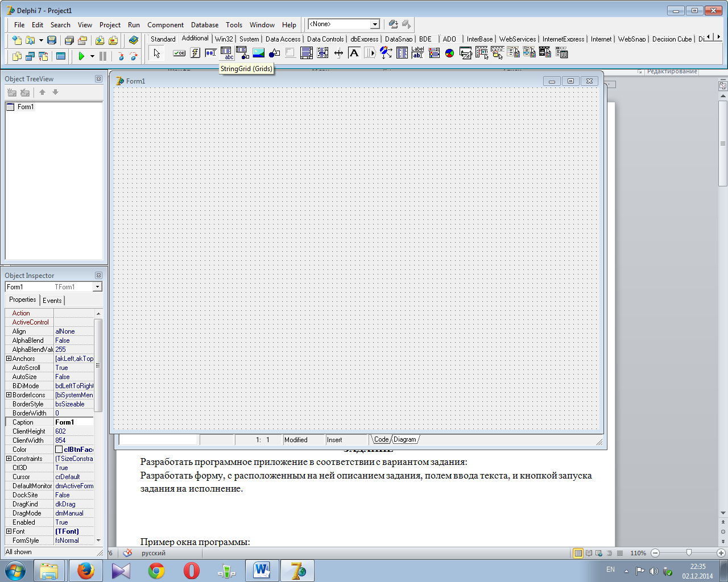Click Word Print Layout view button
The width and height of the screenshot is (728, 582).
tap(578, 553)
